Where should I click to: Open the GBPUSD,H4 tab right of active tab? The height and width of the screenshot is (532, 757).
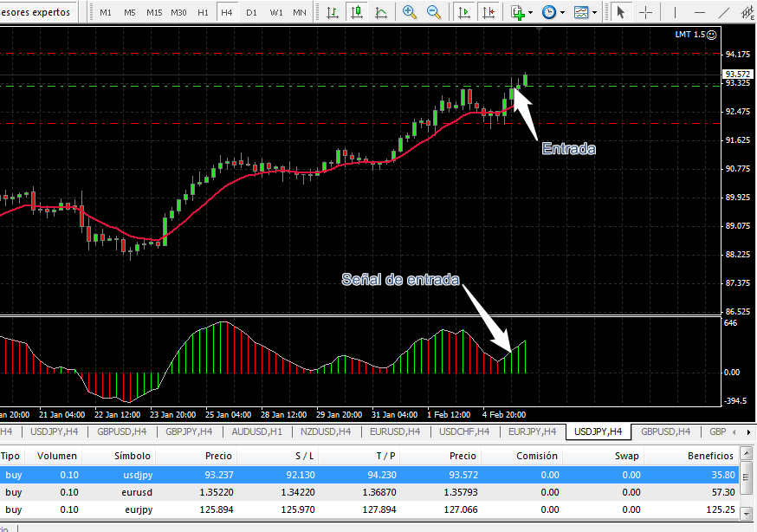(666, 431)
